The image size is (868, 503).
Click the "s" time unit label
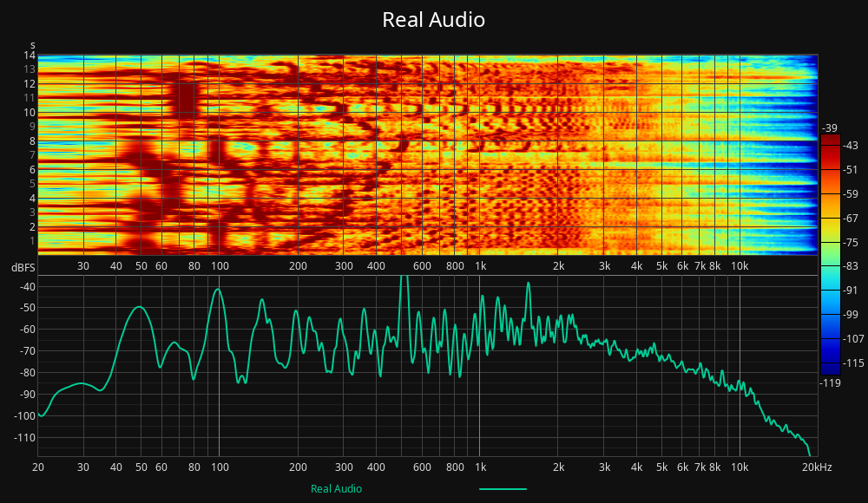(32, 44)
